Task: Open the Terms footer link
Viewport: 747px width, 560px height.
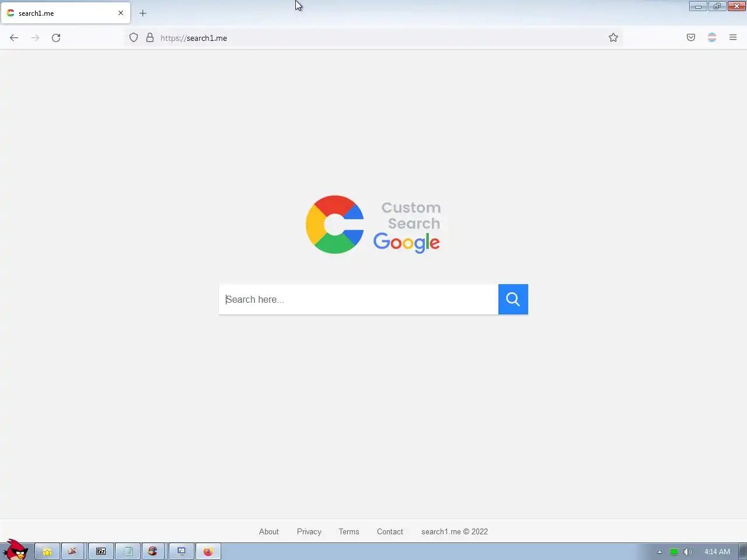Action: click(x=349, y=531)
